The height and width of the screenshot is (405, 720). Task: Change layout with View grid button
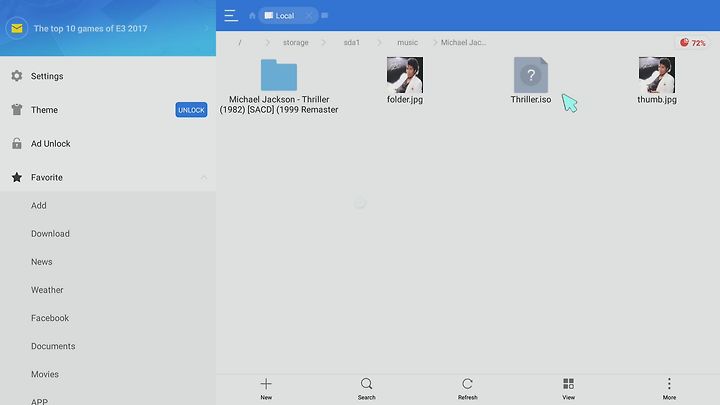(x=568, y=388)
